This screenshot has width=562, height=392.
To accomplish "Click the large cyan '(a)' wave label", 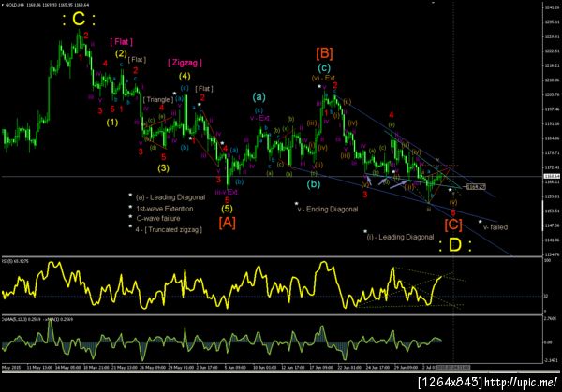I will point(259,97).
